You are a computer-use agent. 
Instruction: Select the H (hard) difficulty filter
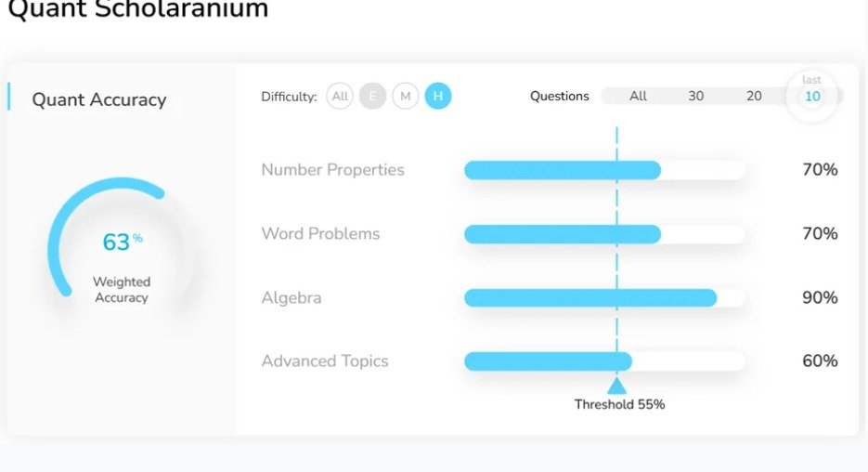(438, 97)
